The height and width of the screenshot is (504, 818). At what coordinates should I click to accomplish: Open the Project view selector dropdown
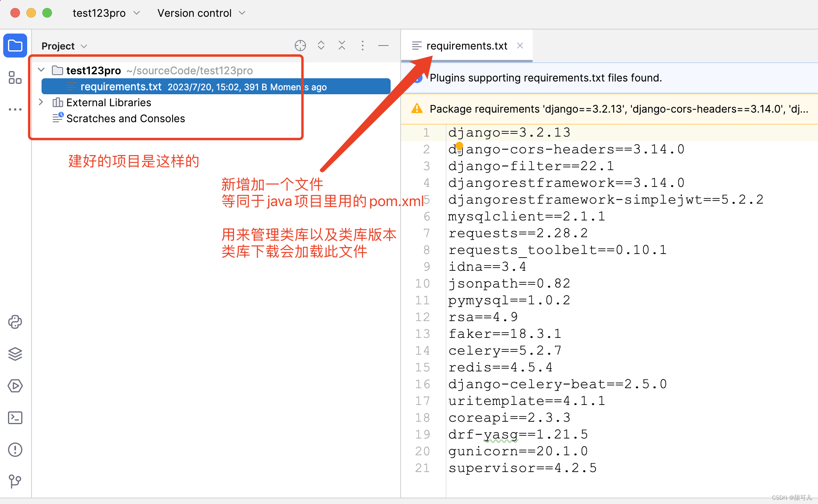(64, 46)
